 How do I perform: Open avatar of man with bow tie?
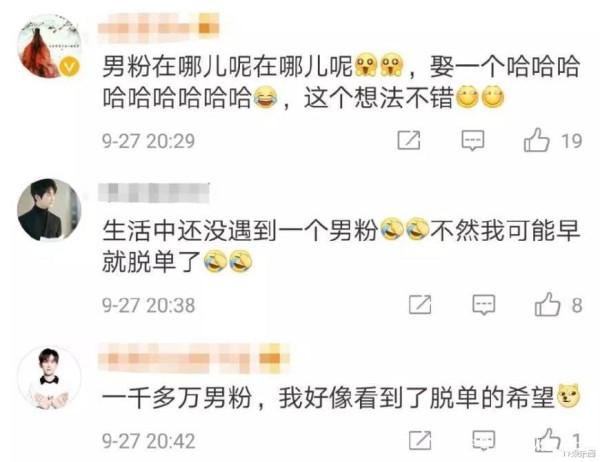pos(49,377)
